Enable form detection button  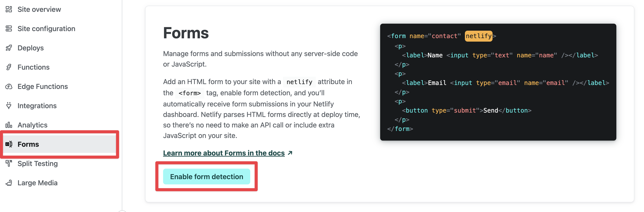[x=207, y=177]
